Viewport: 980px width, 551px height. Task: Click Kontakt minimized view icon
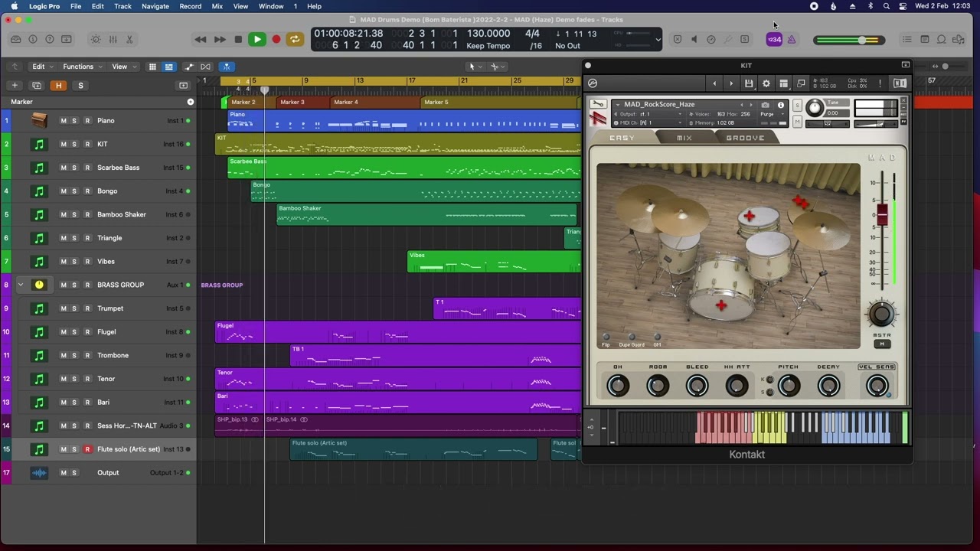[x=801, y=83]
